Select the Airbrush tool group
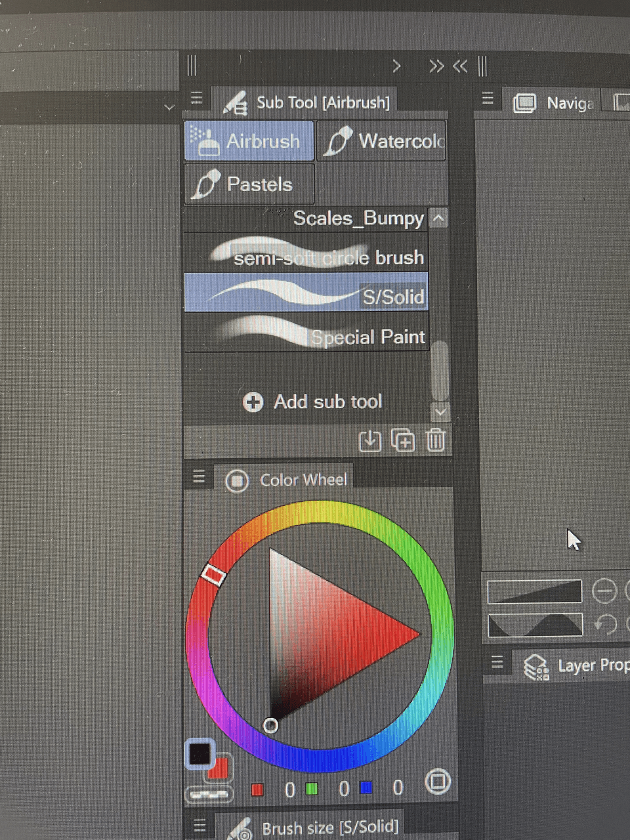Viewport: 630px width, 840px height. [x=249, y=140]
